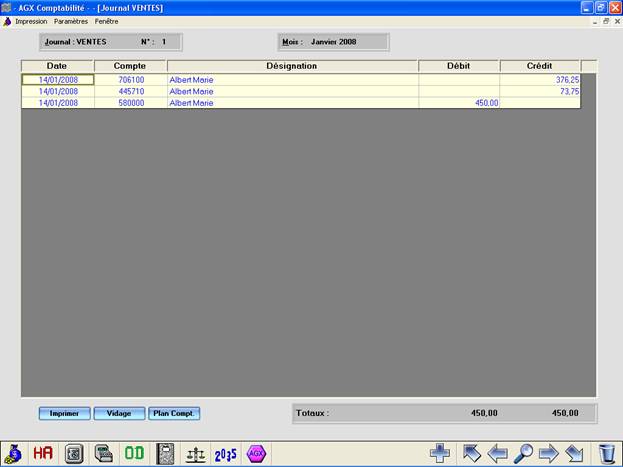This screenshot has height=467, width=623.
Task: Click the safe vault icon
Action: pyautogui.click(x=73, y=453)
